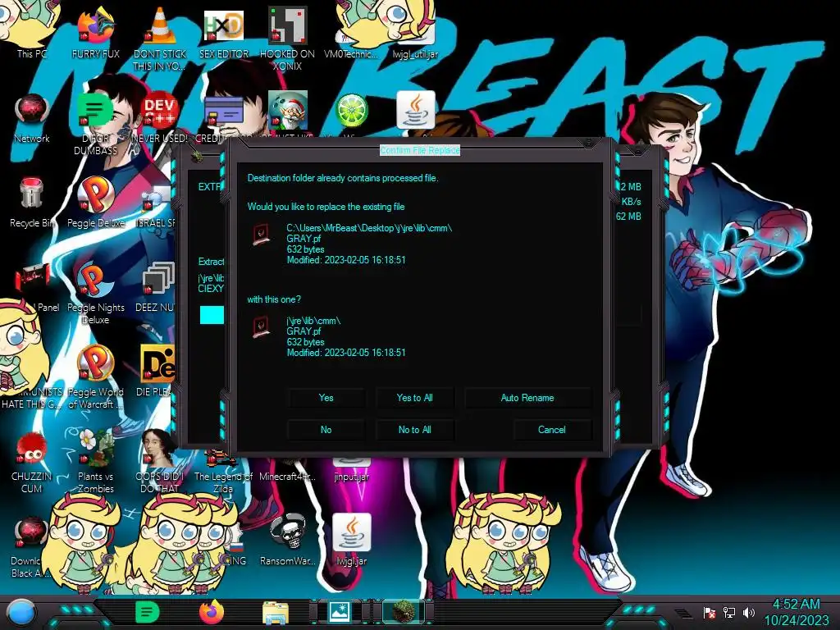The width and height of the screenshot is (840, 630).
Task: Open the lime LimeWire icon
Action: point(351,111)
